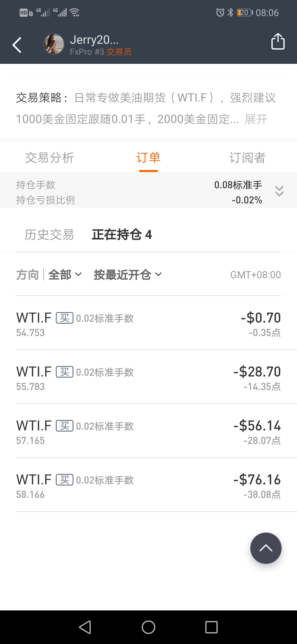Open the 按最近开仓 sort dropdown

tap(128, 274)
